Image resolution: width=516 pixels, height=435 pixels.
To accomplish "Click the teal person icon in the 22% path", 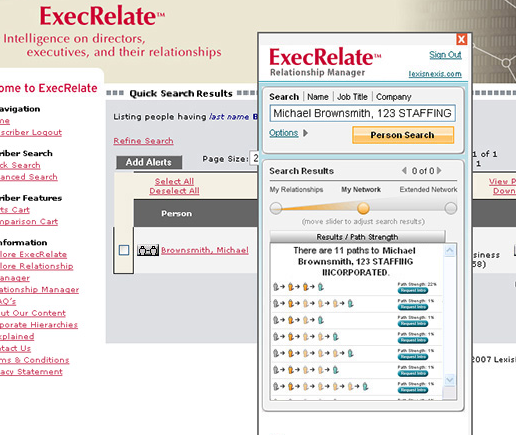I will (x=321, y=287).
